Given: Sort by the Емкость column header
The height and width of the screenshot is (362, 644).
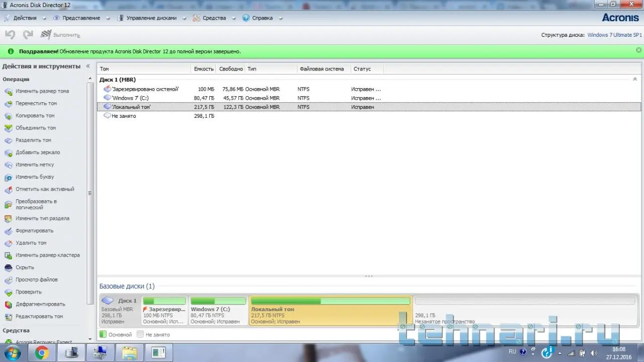Looking at the screenshot, I should pos(204,69).
